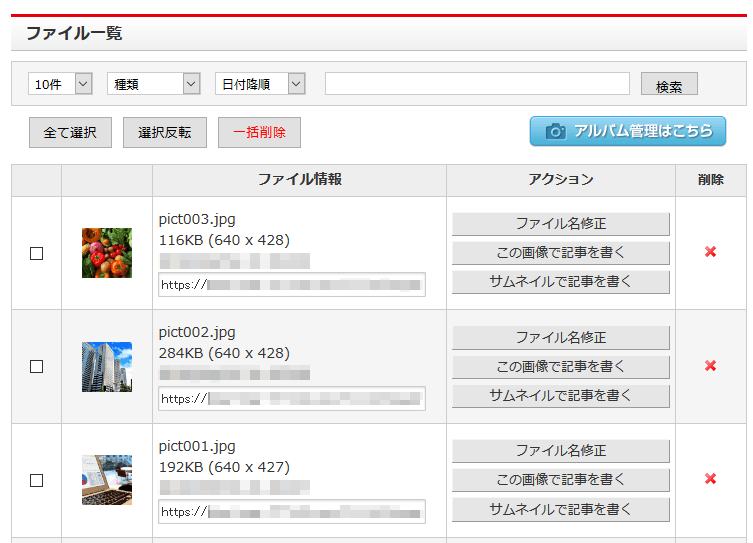Click the red 一括削除 bulk delete button
The image size is (753, 543).
(x=259, y=133)
